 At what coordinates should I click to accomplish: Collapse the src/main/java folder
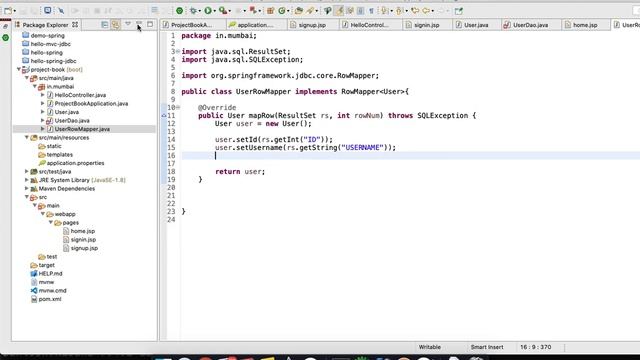click(27, 78)
